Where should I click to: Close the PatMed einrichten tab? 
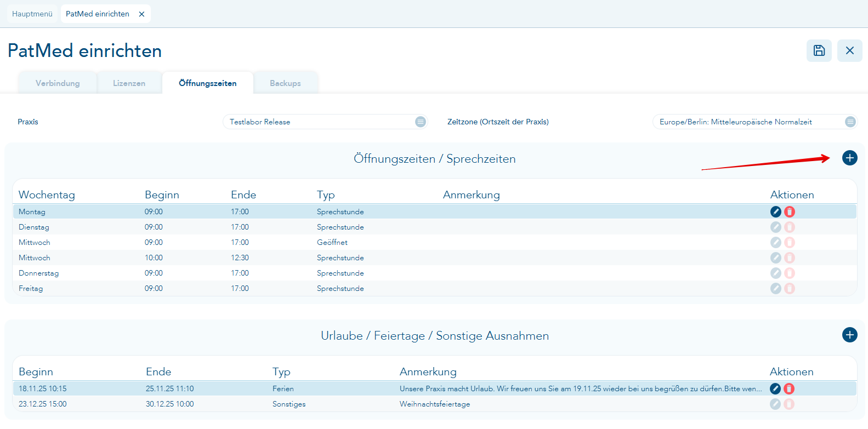(x=141, y=14)
